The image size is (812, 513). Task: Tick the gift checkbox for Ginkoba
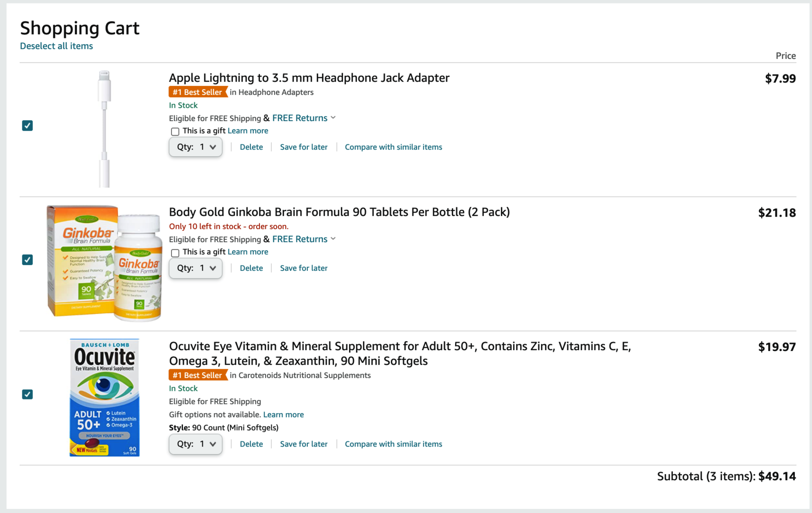click(x=175, y=253)
